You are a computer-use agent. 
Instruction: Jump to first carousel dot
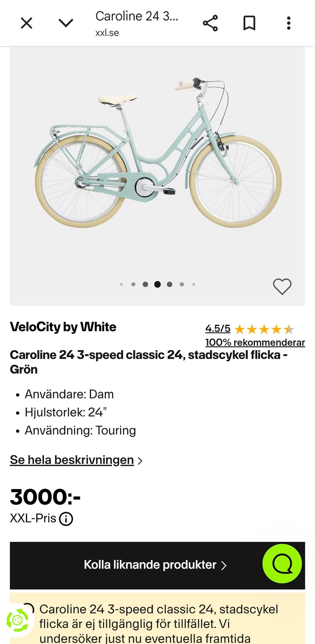[121, 284]
